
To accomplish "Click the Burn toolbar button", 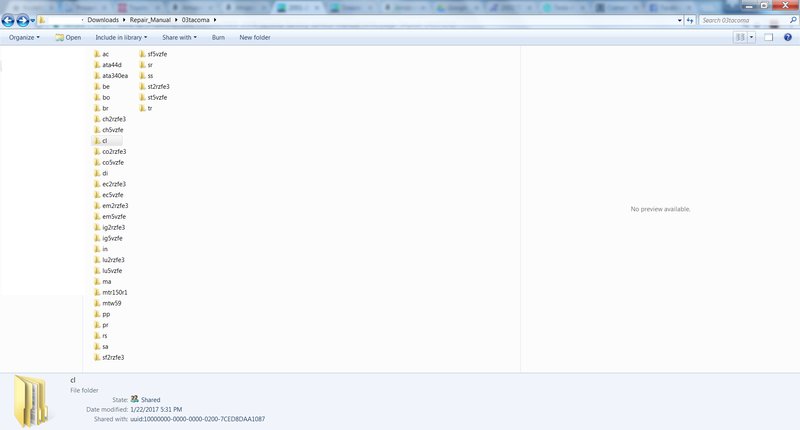I will point(218,37).
